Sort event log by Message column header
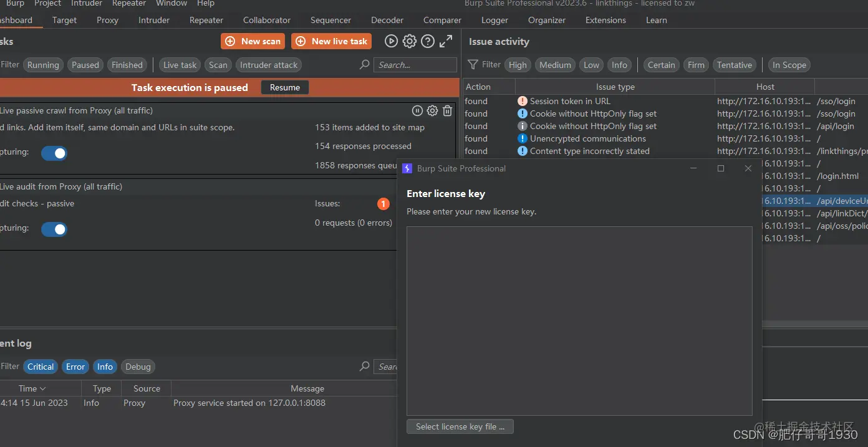 pos(307,388)
